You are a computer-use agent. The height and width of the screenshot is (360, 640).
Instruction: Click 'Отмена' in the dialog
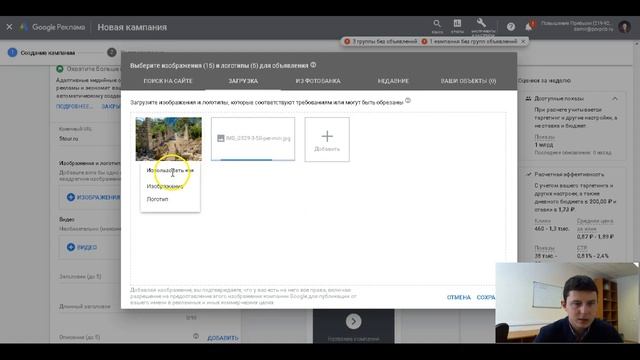click(459, 298)
